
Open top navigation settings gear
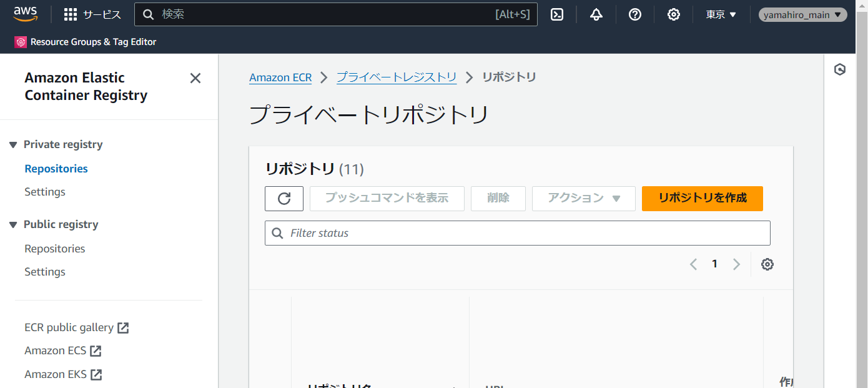tap(674, 14)
